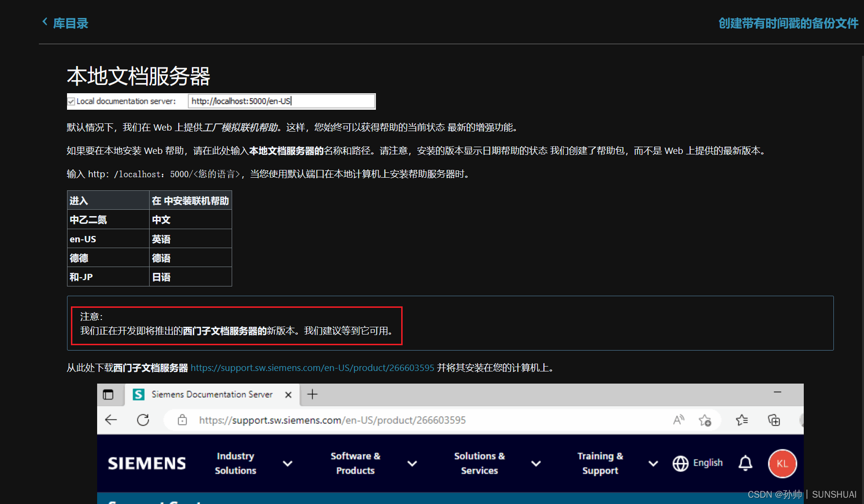This screenshot has width=864, height=504.
Task: Select the Siemens Documentation Server tab
Action: pyautogui.click(x=212, y=394)
